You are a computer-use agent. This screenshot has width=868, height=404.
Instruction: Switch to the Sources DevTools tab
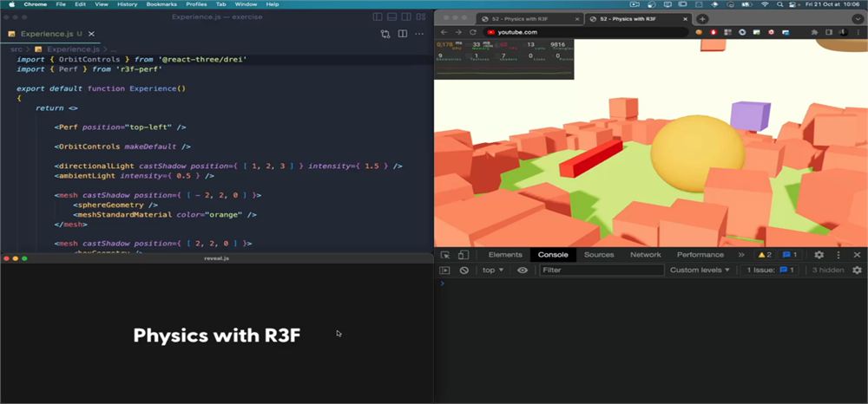click(599, 255)
